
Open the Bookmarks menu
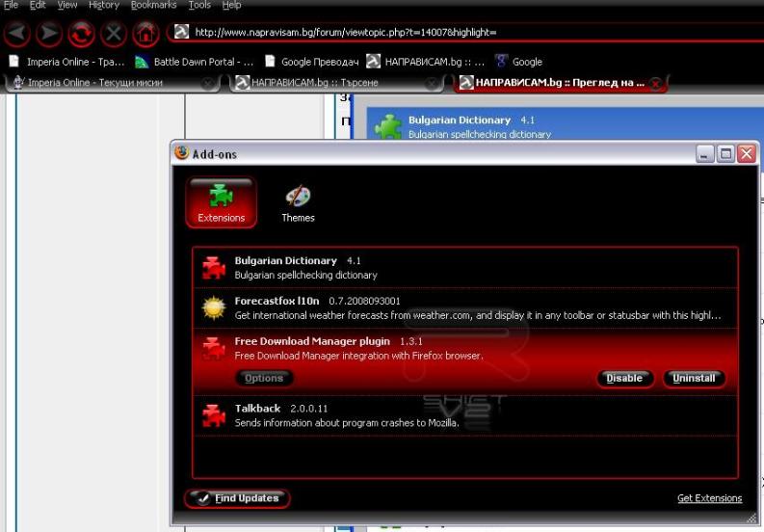click(x=153, y=6)
